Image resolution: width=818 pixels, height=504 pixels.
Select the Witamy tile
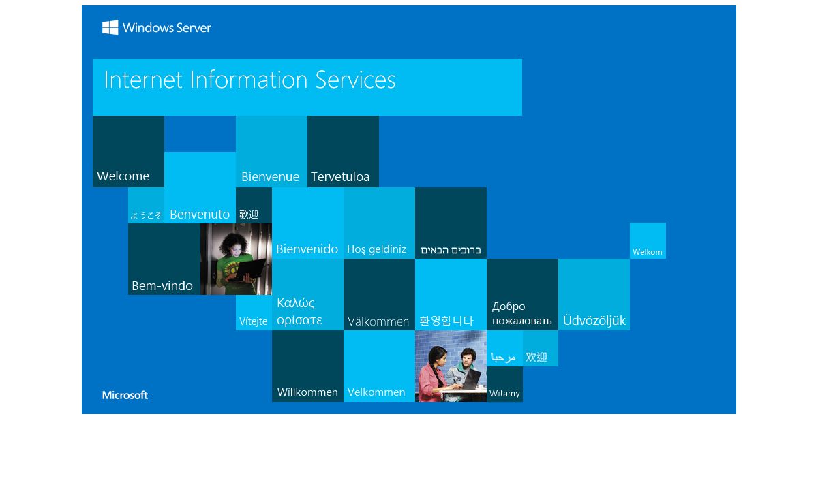pyautogui.click(x=504, y=384)
